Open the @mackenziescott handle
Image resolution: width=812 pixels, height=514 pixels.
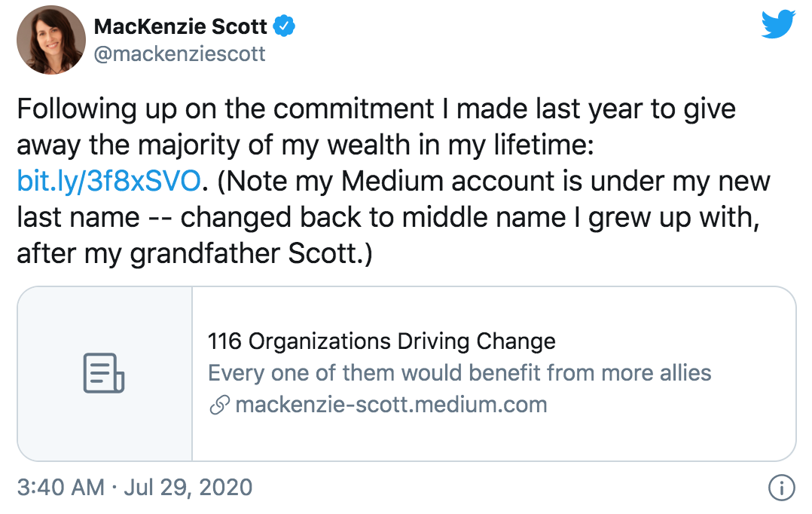point(179,54)
